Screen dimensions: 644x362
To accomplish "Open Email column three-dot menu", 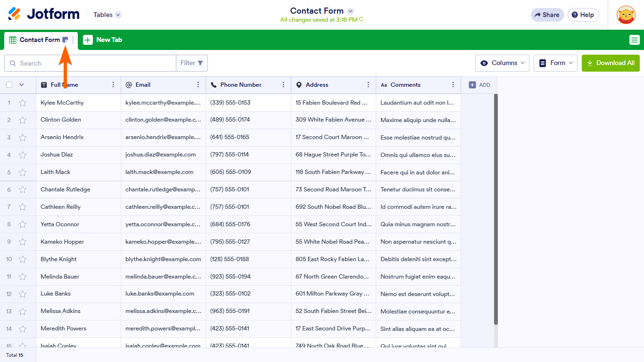I will point(198,85).
